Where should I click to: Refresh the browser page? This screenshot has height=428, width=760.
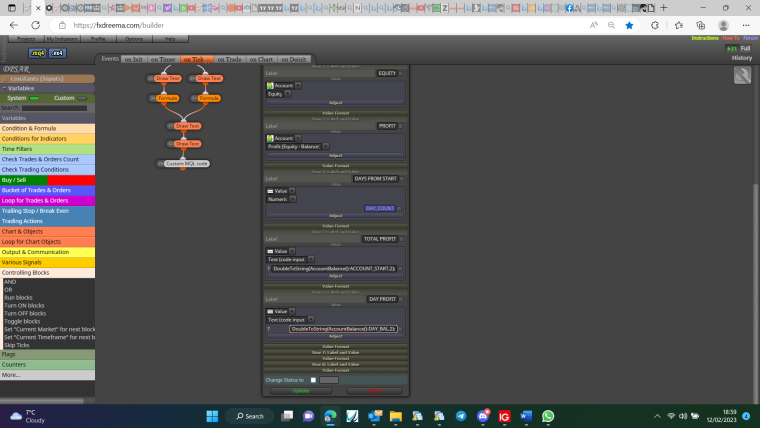tap(35, 25)
